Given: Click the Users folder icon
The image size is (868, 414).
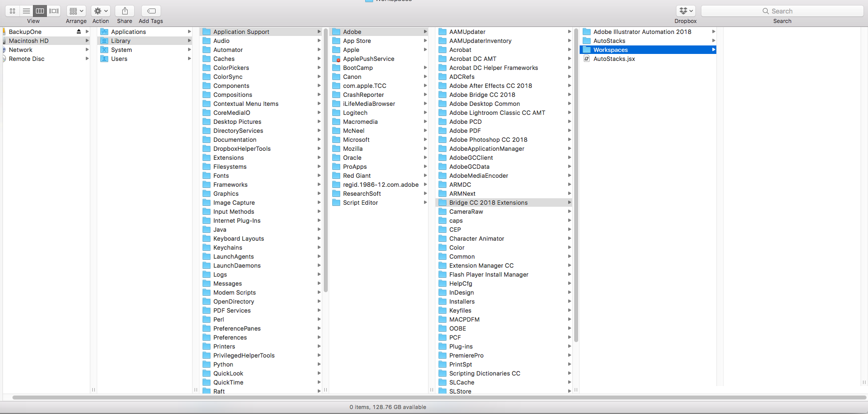Looking at the screenshot, I should coord(104,59).
